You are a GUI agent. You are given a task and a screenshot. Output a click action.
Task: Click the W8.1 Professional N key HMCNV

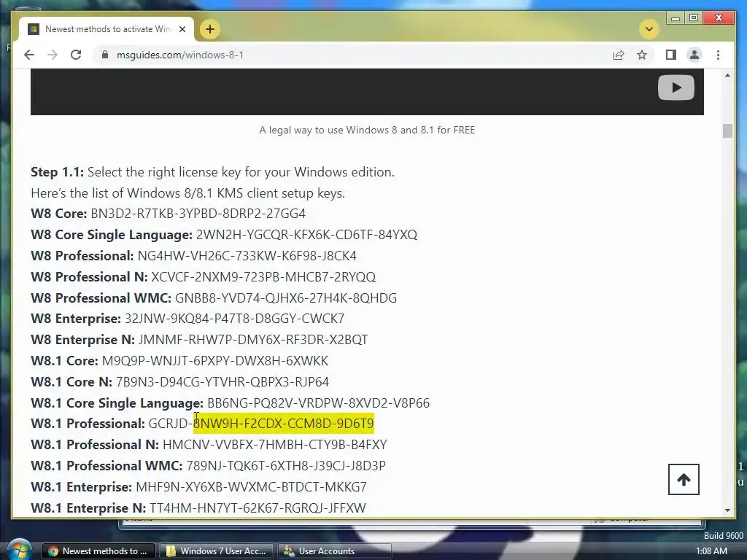coord(275,445)
